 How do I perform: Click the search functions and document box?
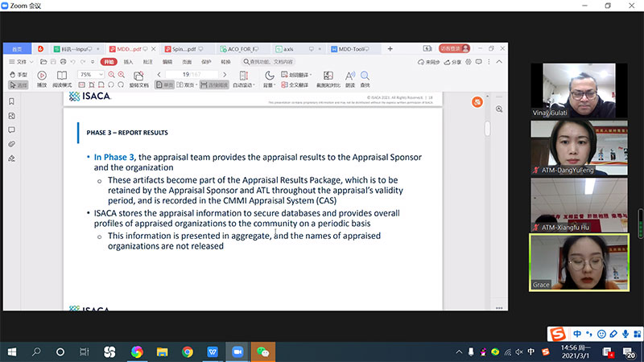[x=268, y=62]
